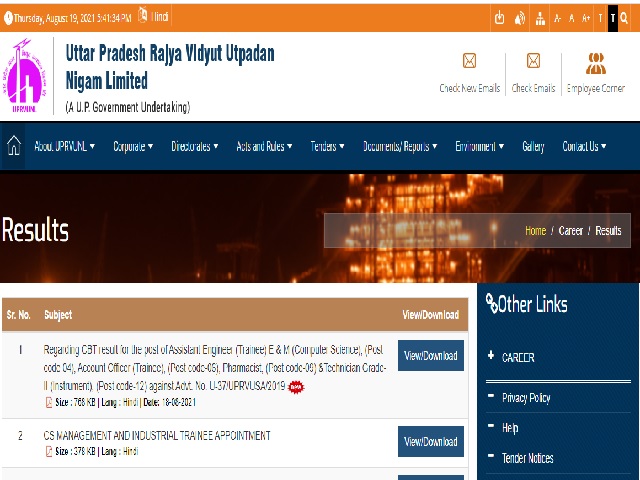Click View/Download for CS Management row
Viewport: 640px width, 480px height.
pyautogui.click(x=431, y=441)
